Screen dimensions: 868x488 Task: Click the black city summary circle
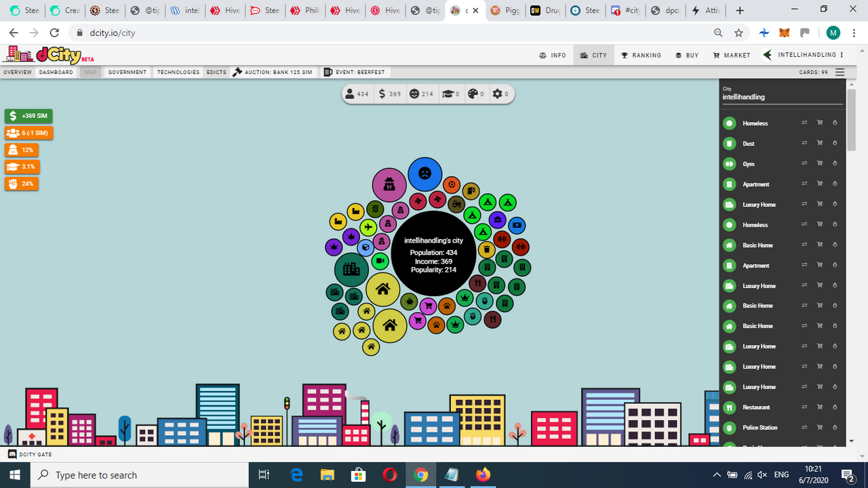click(434, 253)
